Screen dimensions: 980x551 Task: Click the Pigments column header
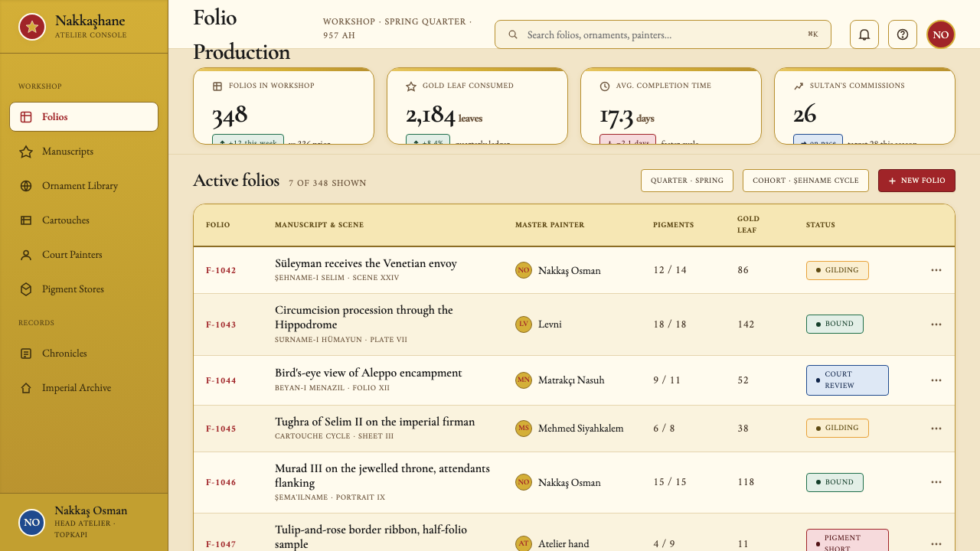click(674, 225)
